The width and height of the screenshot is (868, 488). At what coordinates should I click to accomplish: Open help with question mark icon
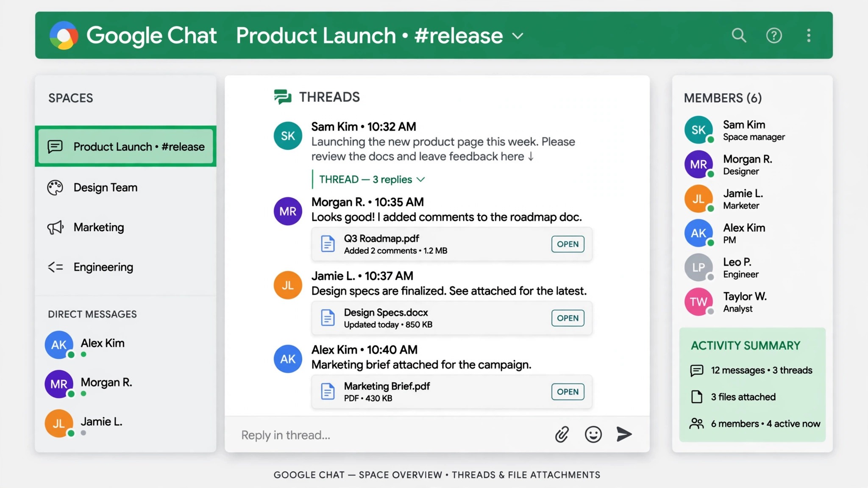click(774, 35)
